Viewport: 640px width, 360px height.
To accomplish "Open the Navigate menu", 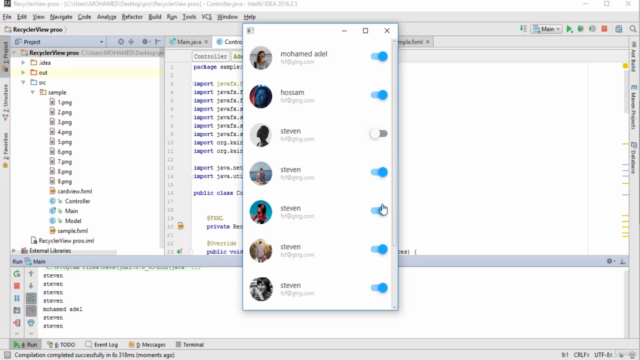I will pos(61,17).
